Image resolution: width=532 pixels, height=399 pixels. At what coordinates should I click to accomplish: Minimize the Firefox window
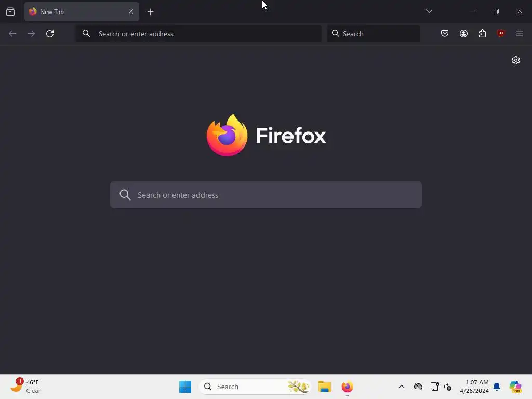[472, 11]
